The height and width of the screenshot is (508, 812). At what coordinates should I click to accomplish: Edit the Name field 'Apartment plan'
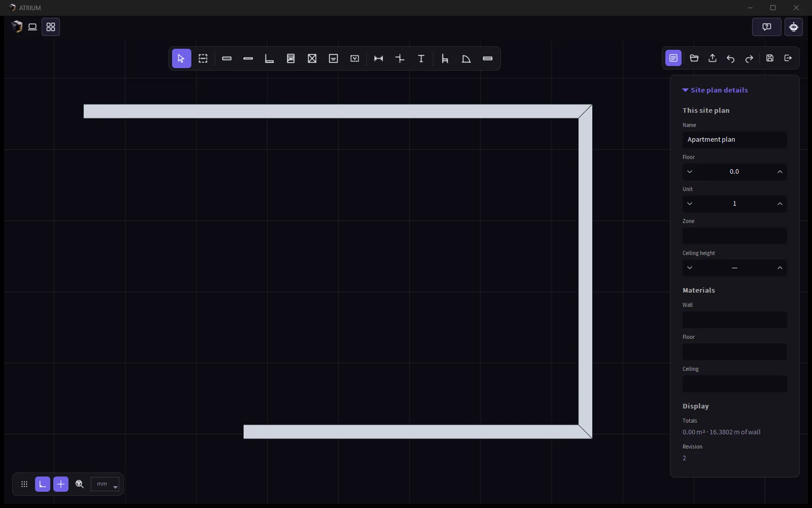click(735, 140)
